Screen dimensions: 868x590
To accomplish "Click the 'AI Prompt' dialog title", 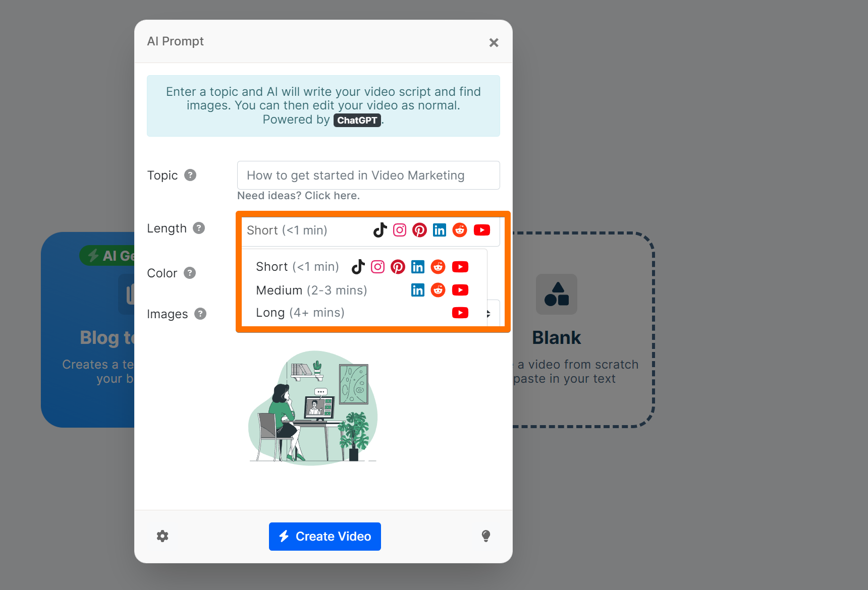I will (175, 41).
